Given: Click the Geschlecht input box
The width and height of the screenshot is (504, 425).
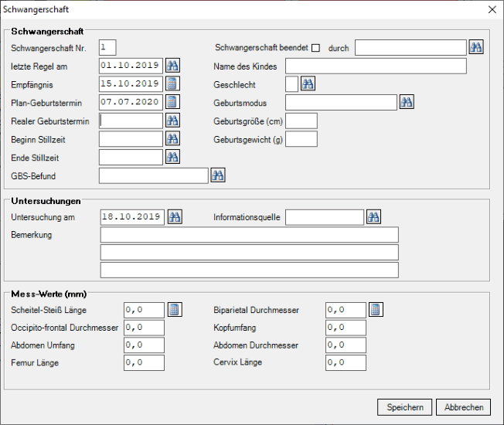Looking at the screenshot, I should (292, 84).
